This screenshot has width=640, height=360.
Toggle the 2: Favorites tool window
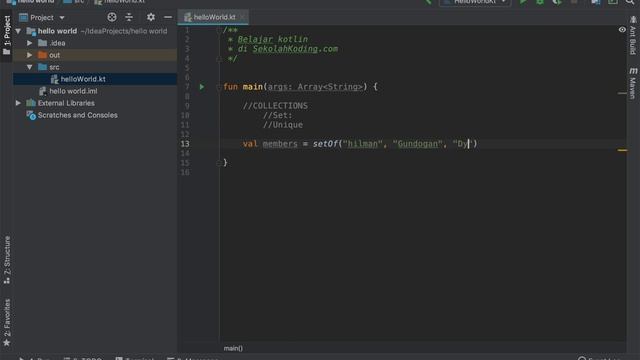7,323
